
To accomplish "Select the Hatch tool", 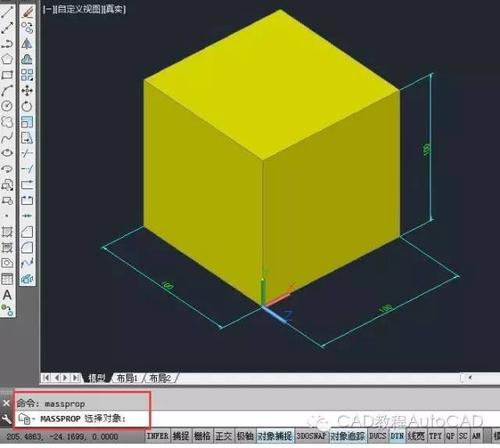I will 7,231.
